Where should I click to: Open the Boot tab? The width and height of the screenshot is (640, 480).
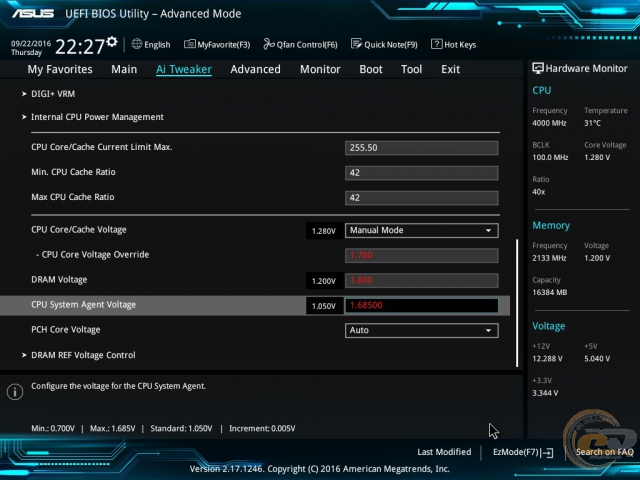tap(371, 69)
